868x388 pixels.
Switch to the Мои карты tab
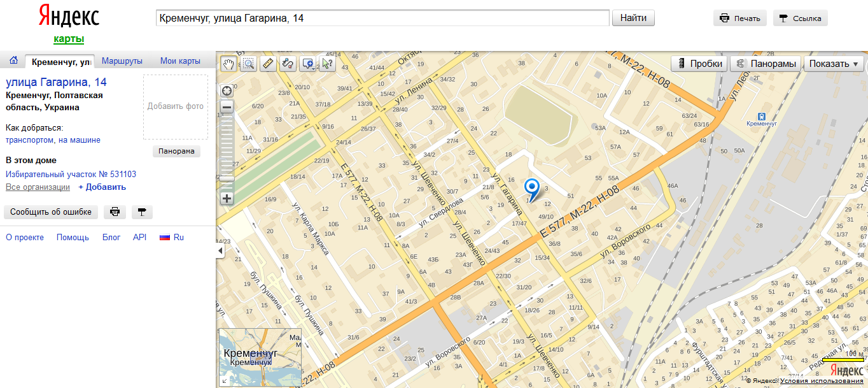pos(180,61)
